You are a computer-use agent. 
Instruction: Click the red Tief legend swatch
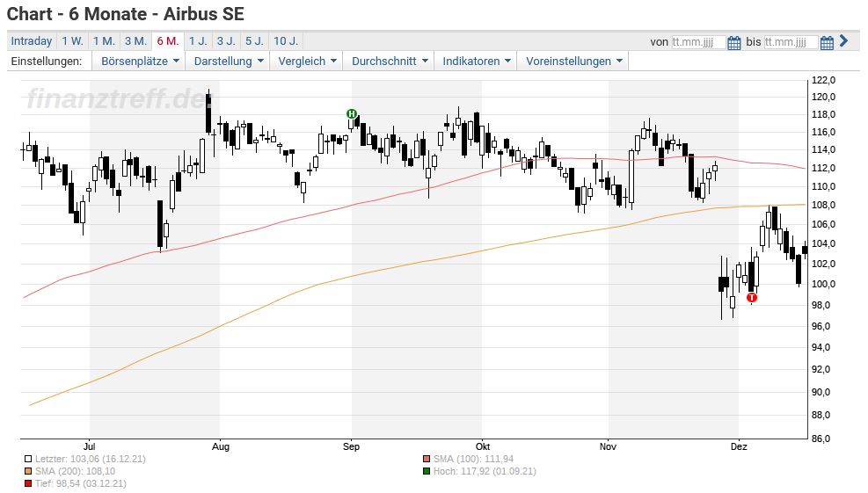point(28,483)
